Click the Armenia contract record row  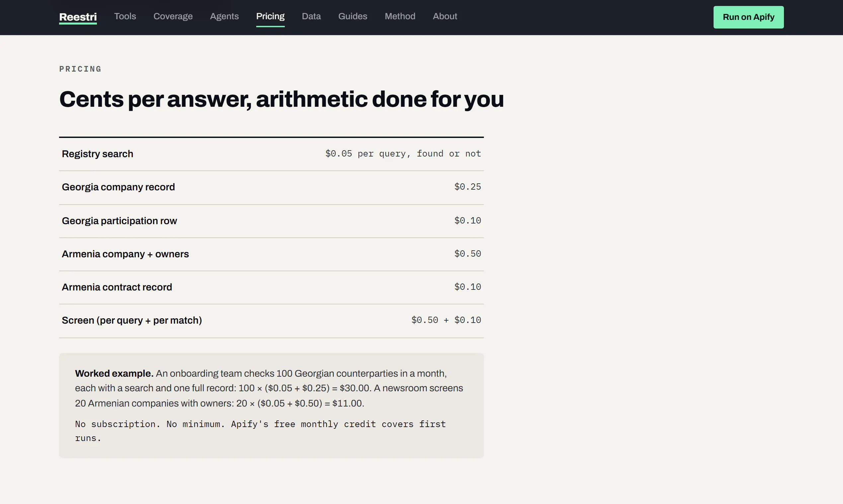[271, 287]
